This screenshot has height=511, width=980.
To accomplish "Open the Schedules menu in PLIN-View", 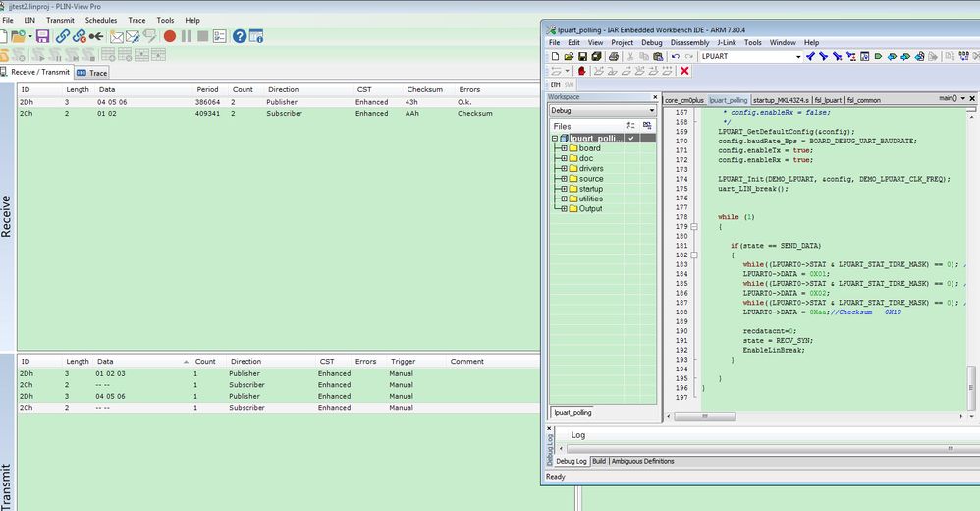I will (101, 20).
